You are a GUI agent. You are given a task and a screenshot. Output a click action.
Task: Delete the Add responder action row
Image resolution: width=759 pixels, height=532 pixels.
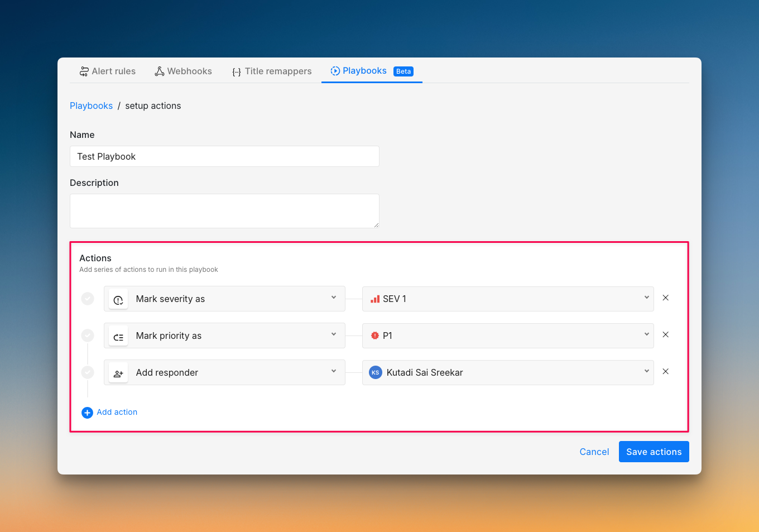[x=665, y=372]
